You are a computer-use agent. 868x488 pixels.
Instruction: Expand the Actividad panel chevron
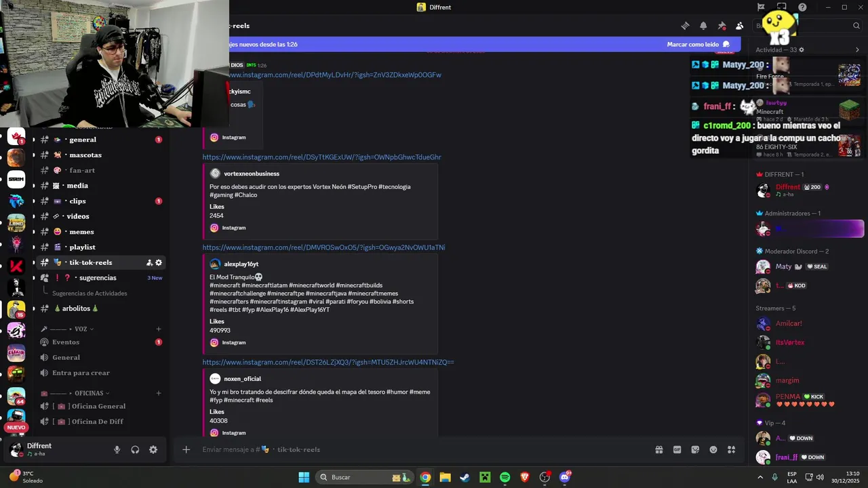[857, 49]
